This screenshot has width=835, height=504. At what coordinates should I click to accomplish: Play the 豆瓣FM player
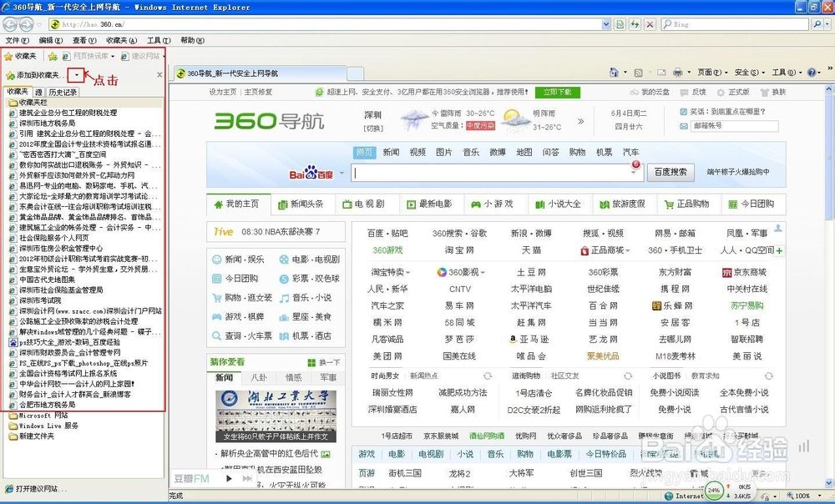tap(228, 478)
